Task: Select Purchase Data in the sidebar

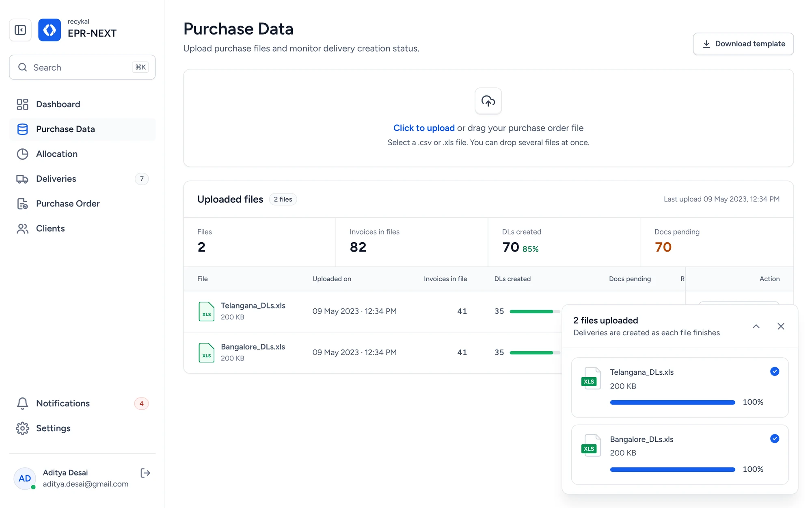Action: tap(82, 129)
